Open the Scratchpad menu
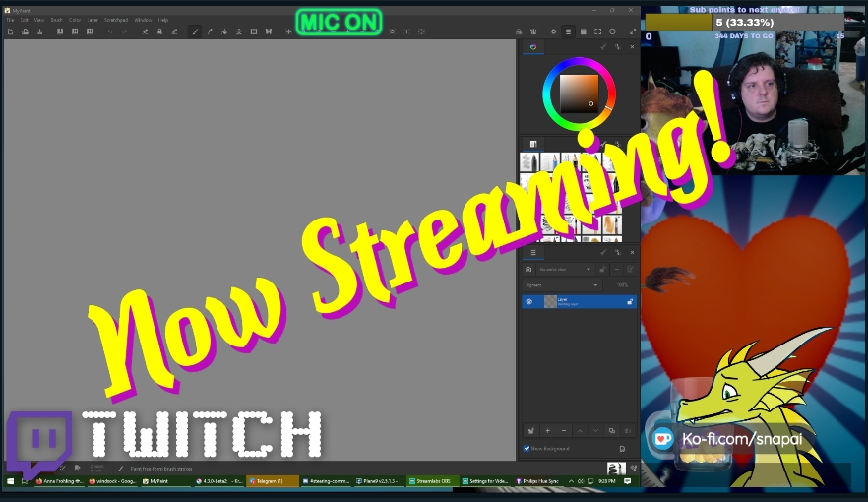The height and width of the screenshot is (502, 868). coord(116,20)
